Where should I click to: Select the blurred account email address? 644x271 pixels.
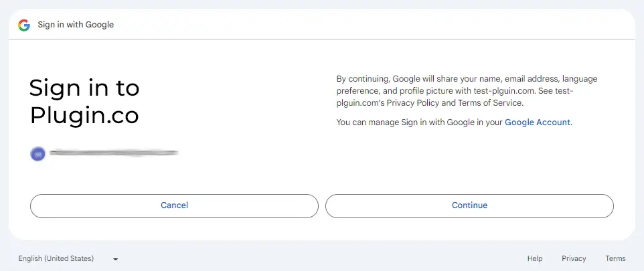click(x=114, y=153)
